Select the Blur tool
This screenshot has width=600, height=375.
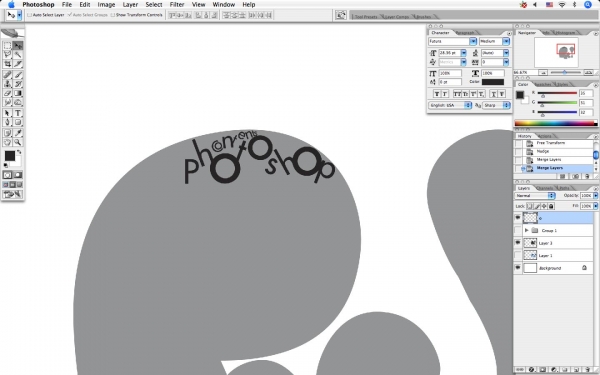[x=7, y=102]
